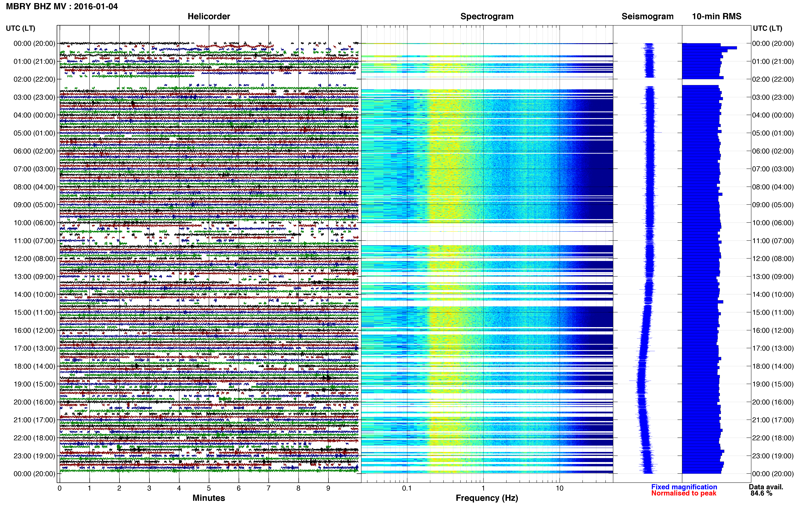Click right-side time label '06:00 (02:00)'
The image size is (812, 508).
pyautogui.click(x=773, y=151)
